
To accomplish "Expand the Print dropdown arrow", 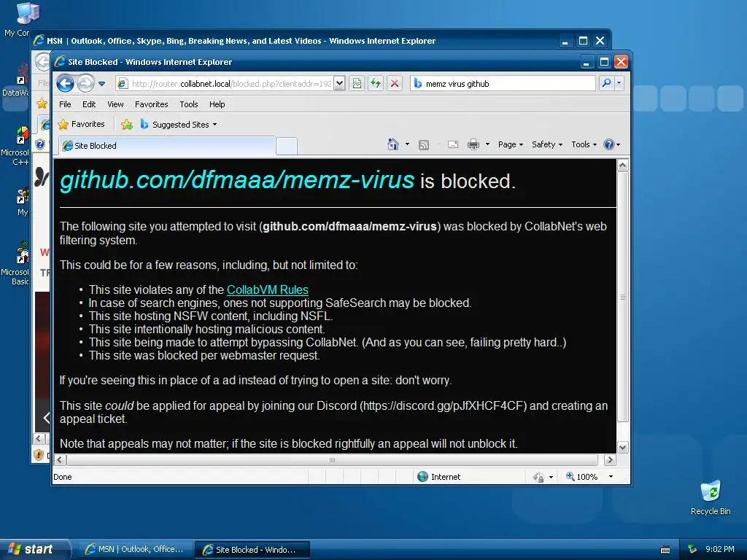I will (x=487, y=144).
